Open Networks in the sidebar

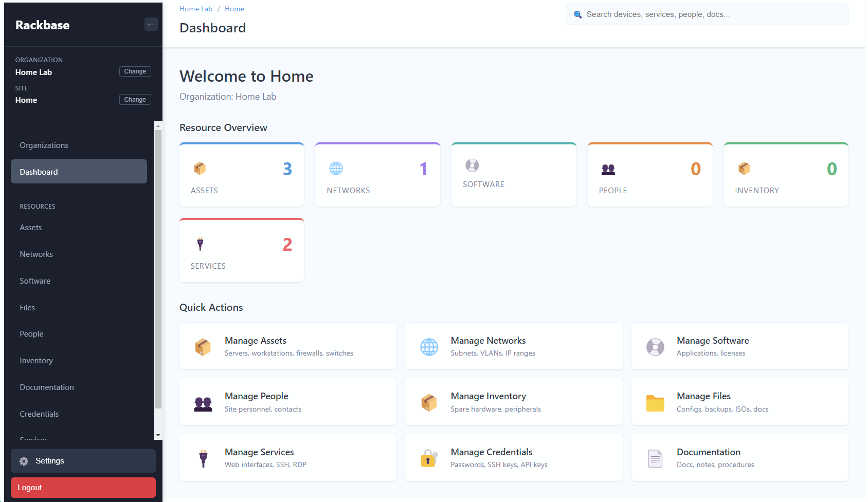click(x=79, y=254)
